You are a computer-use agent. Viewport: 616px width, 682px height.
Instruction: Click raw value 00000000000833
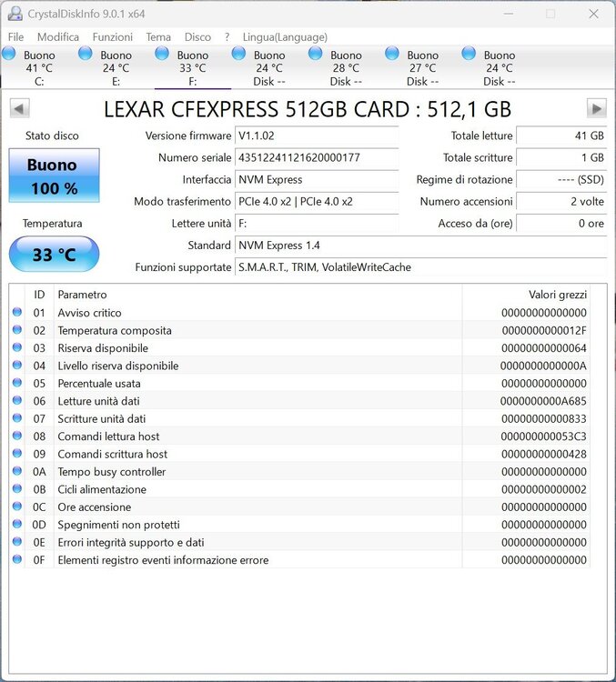[544, 419]
